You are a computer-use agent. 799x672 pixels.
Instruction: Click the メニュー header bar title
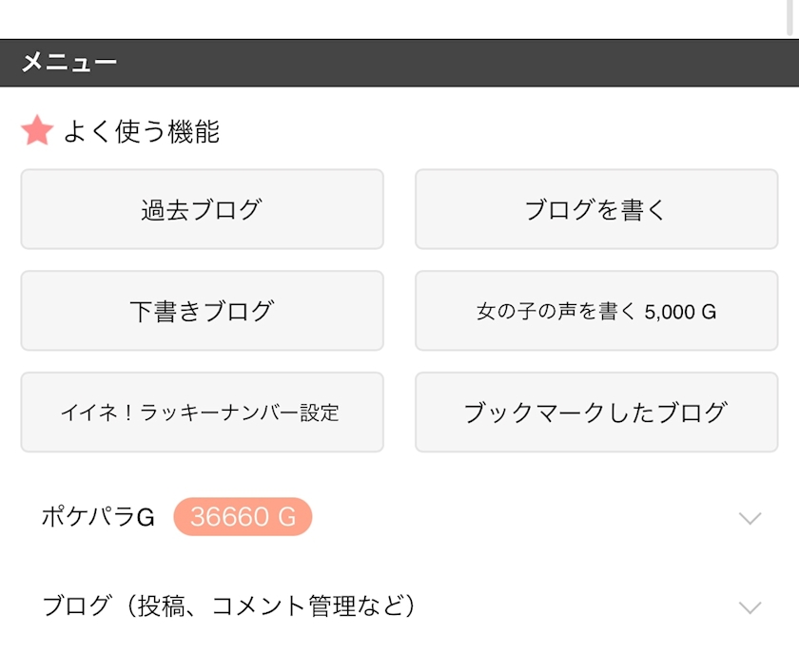point(69,63)
